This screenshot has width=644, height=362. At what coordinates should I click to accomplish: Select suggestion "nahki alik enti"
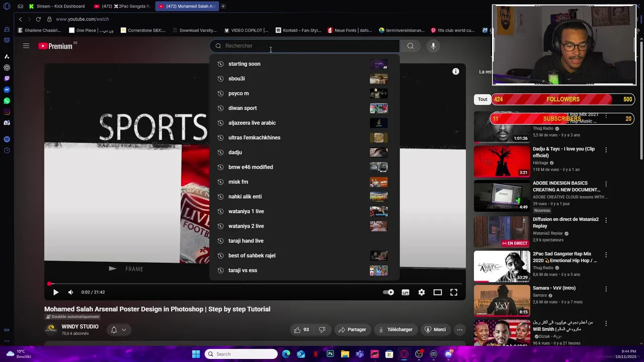coord(304,197)
